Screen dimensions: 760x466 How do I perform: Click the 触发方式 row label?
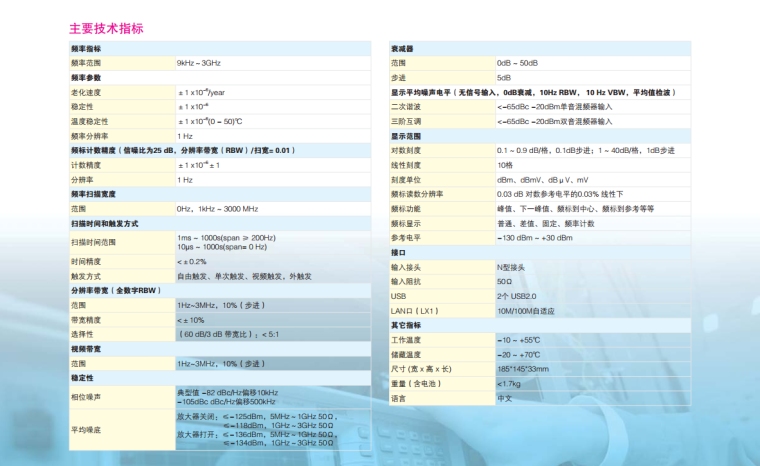pyautogui.click(x=86, y=275)
